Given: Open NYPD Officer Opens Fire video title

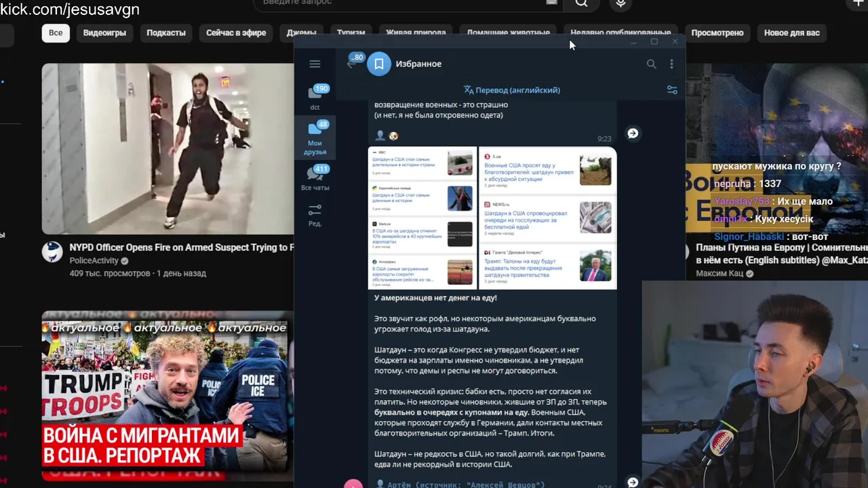Looking at the screenshot, I should click(182, 248).
